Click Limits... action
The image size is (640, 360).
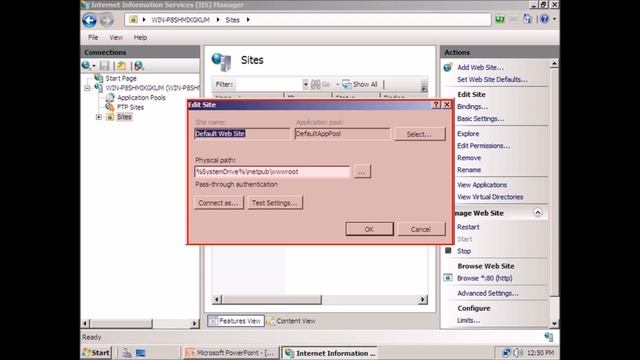tap(468, 320)
